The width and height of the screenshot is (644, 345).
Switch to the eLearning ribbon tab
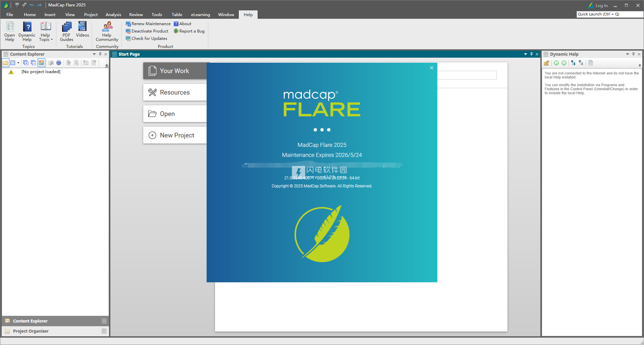[201, 15]
